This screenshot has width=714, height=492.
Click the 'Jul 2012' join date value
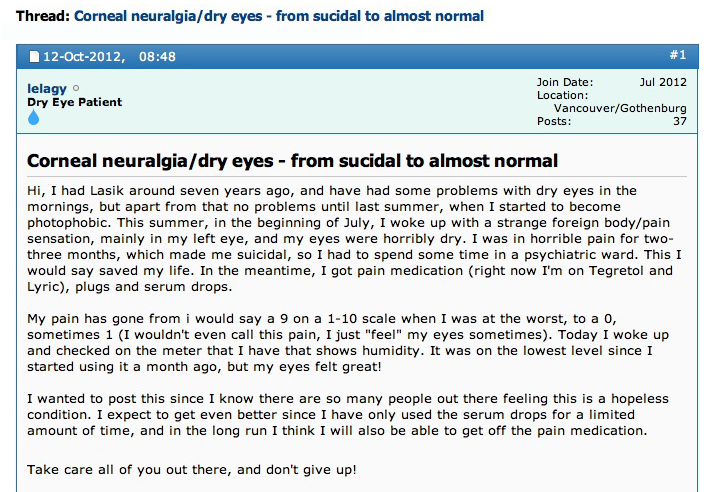(x=663, y=82)
